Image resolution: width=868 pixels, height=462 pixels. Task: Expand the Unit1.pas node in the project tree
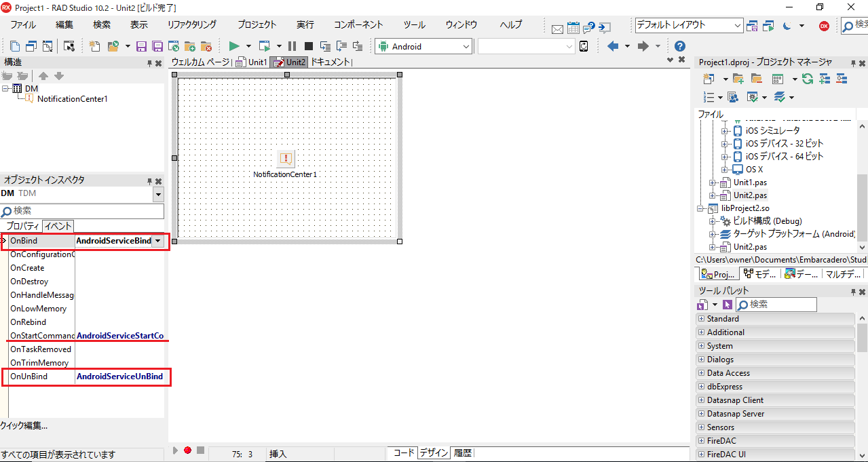713,182
